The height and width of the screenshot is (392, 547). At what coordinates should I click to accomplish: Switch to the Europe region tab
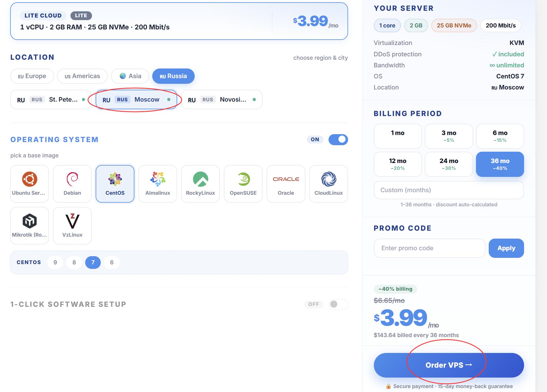32,76
